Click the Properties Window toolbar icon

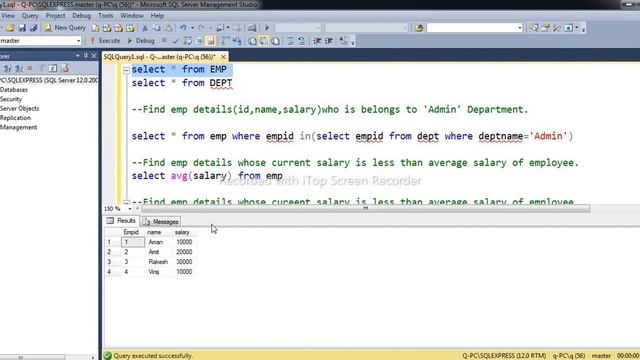[x=545, y=28]
